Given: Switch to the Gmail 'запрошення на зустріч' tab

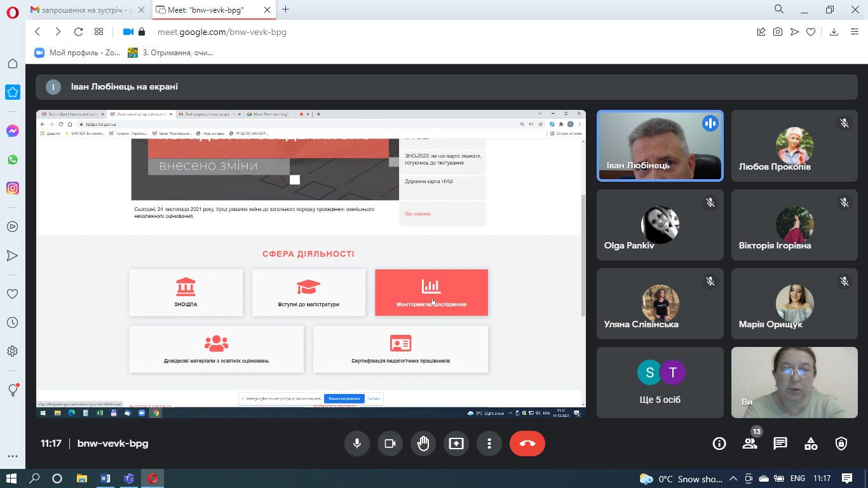Looking at the screenshot, I should [79, 10].
